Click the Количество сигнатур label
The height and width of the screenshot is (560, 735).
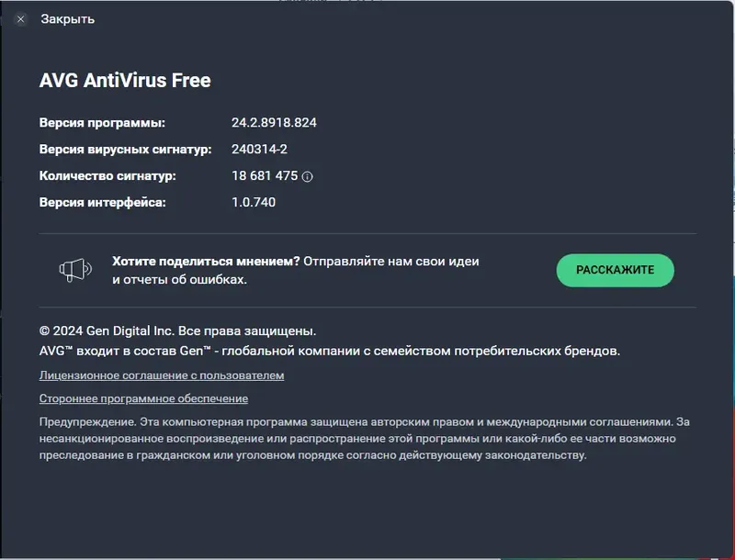pyautogui.click(x=107, y=176)
